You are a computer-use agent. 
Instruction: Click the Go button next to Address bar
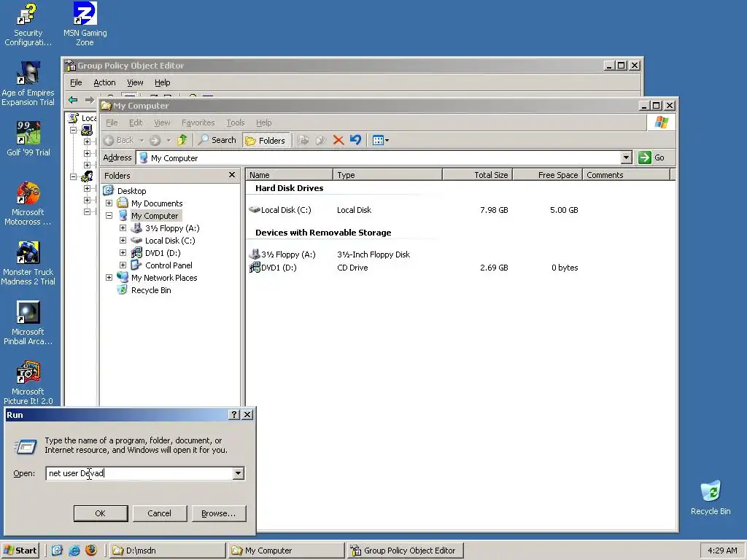(x=651, y=157)
